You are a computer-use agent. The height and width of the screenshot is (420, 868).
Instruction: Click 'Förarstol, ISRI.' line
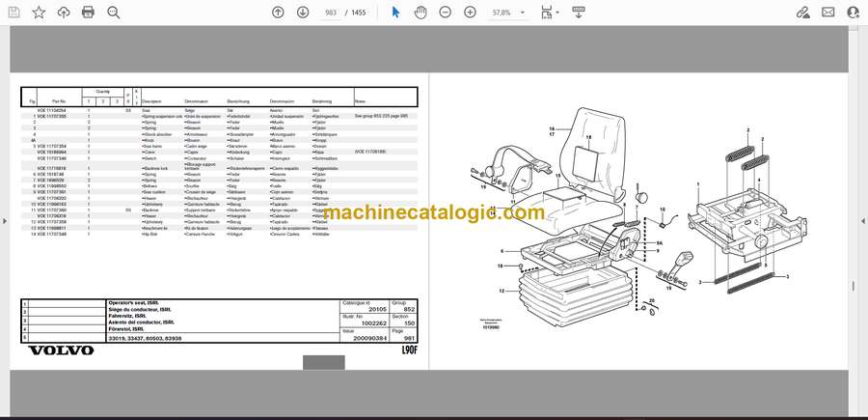pyautogui.click(x=128, y=328)
